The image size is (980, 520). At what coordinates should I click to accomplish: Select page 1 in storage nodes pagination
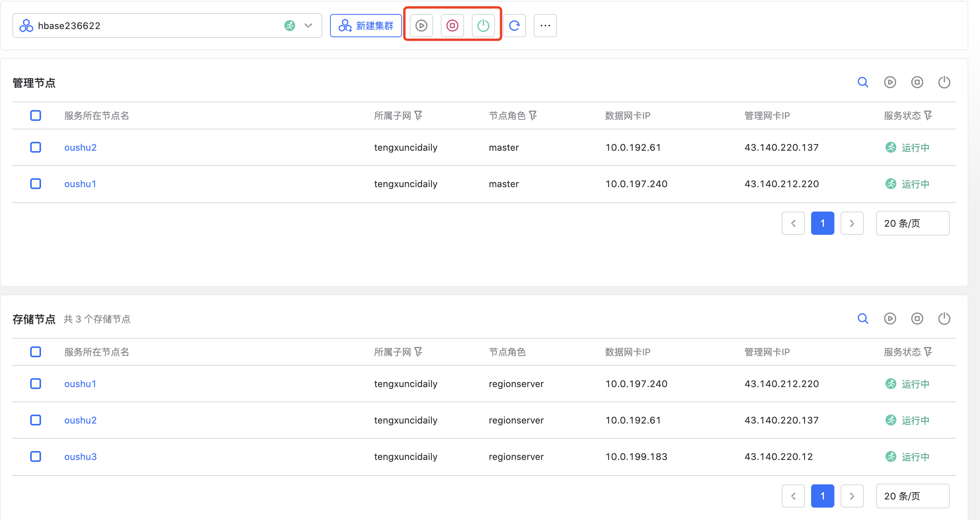[823, 496]
